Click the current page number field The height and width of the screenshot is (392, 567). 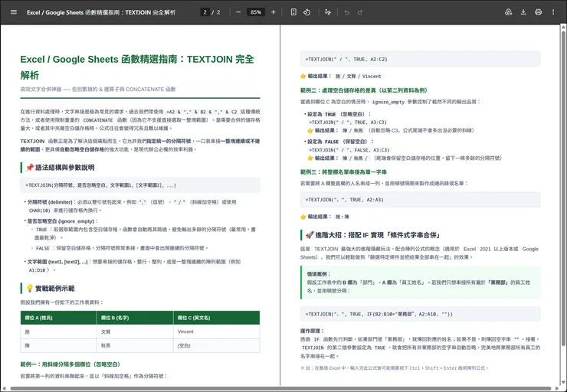click(205, 12)
